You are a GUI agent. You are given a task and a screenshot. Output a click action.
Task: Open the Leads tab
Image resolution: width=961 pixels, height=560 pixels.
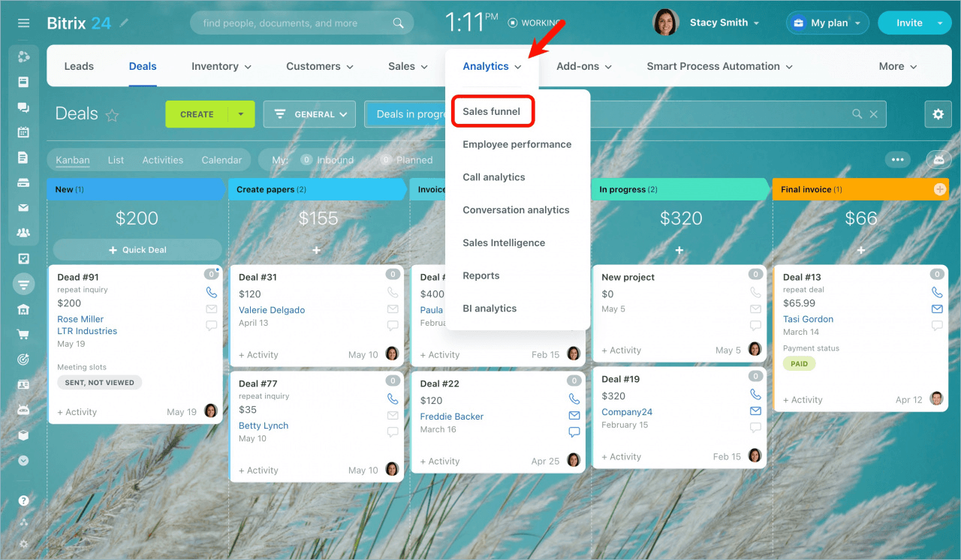79,66
